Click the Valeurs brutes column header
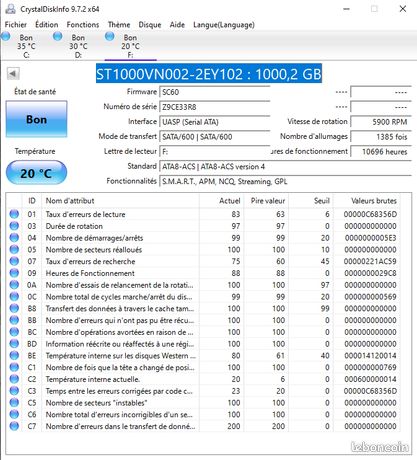This screenshot has width=417, height=460. click(374, 201)
